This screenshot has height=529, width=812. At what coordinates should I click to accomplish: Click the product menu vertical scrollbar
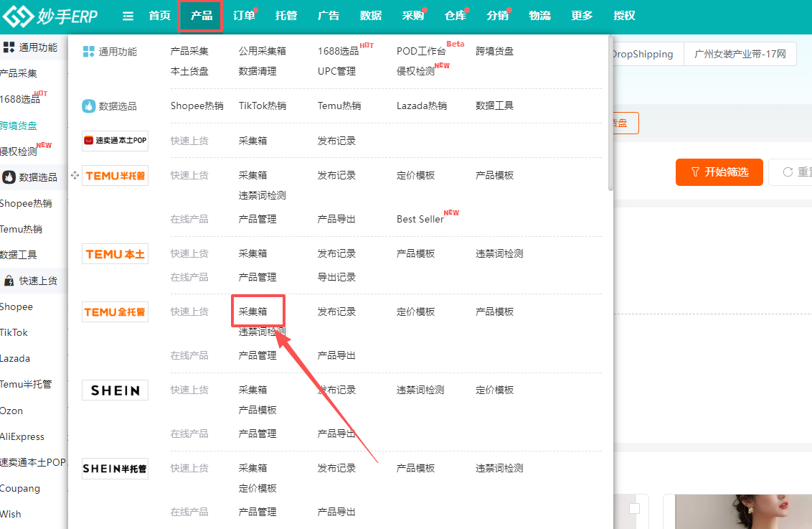(610, 115)
